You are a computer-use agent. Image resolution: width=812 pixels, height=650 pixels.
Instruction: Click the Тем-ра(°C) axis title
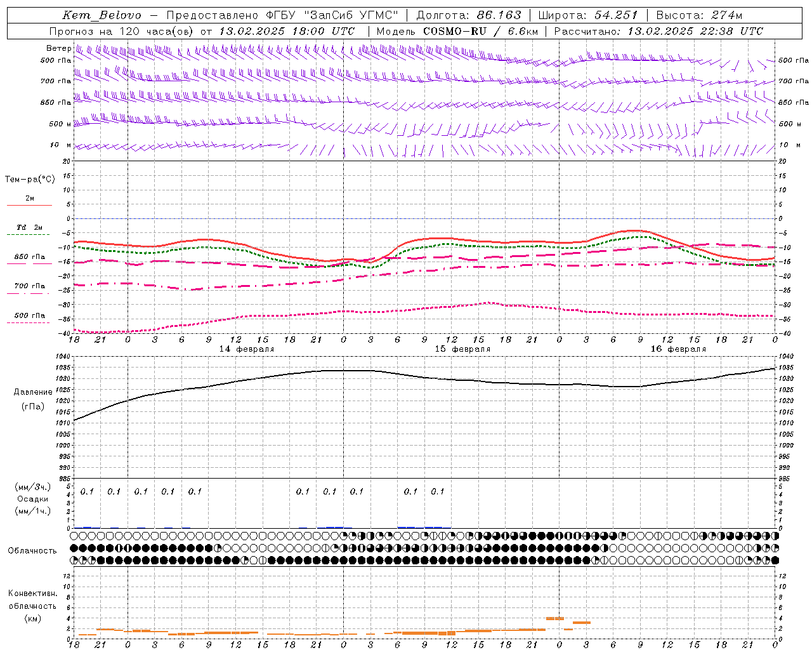(x=30, y=180)
